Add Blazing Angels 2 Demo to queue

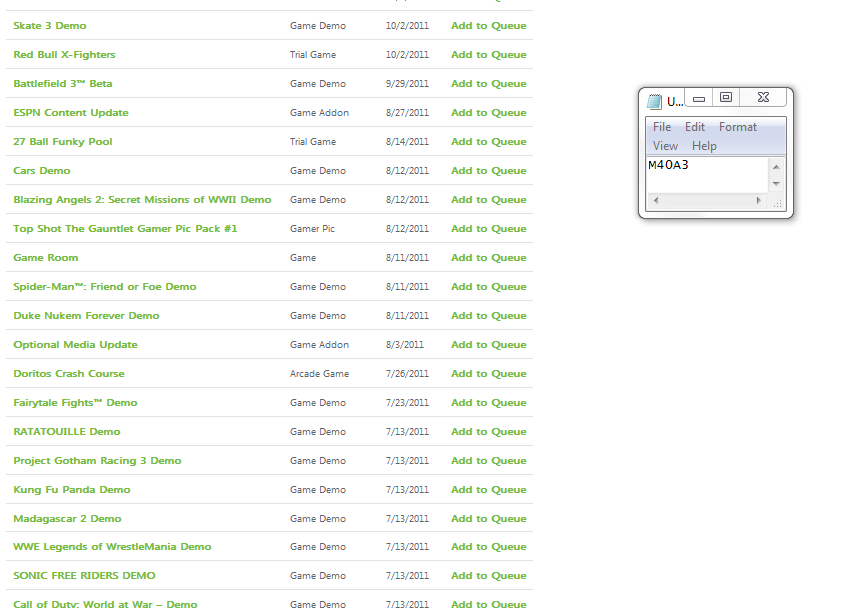tap(489, 200)
